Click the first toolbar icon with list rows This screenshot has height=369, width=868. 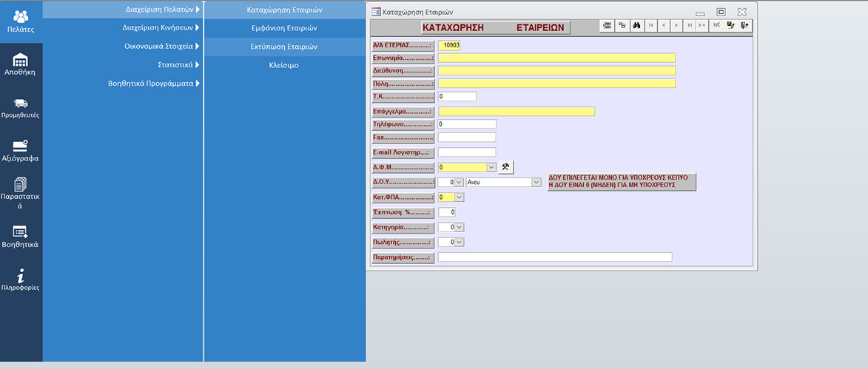point(608,25)
